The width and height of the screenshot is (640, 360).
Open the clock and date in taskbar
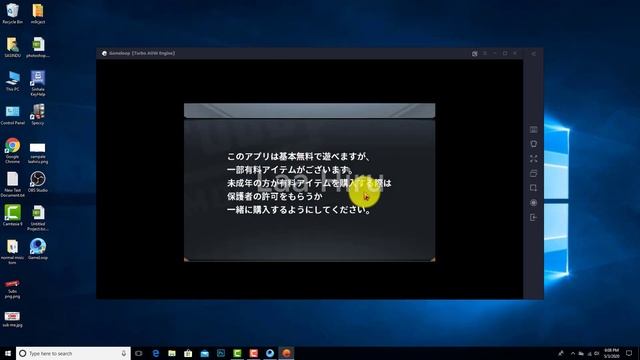point(611,353)
